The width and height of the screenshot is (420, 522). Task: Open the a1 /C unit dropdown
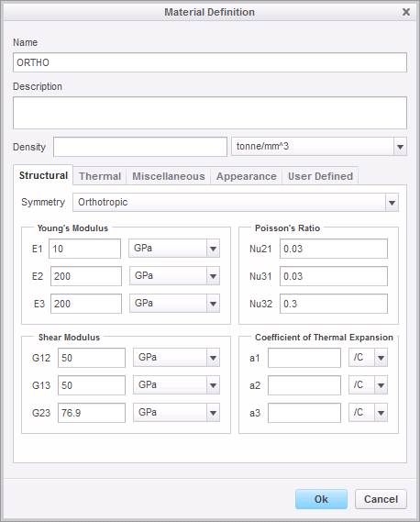368,357
